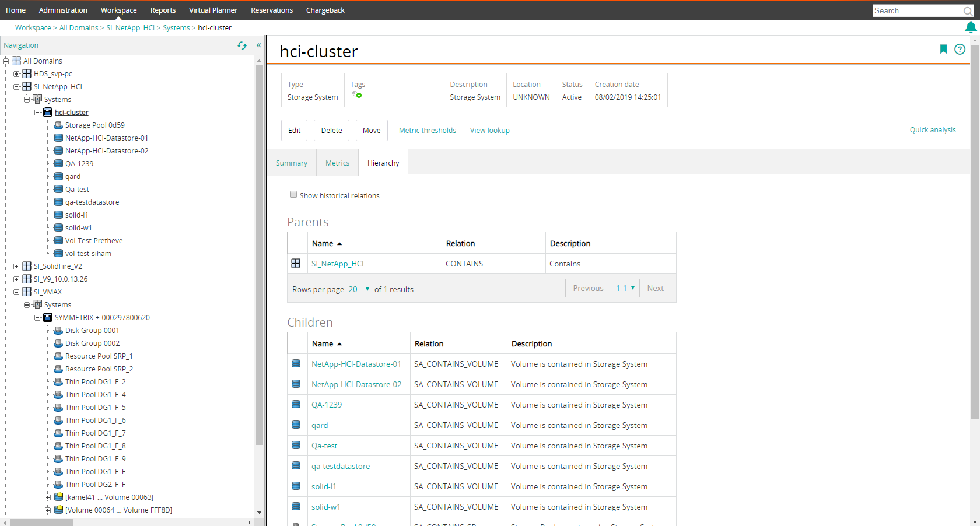Click the SYMMETRIX storage system icon
The image size is (980, 526).
(48, 317)
